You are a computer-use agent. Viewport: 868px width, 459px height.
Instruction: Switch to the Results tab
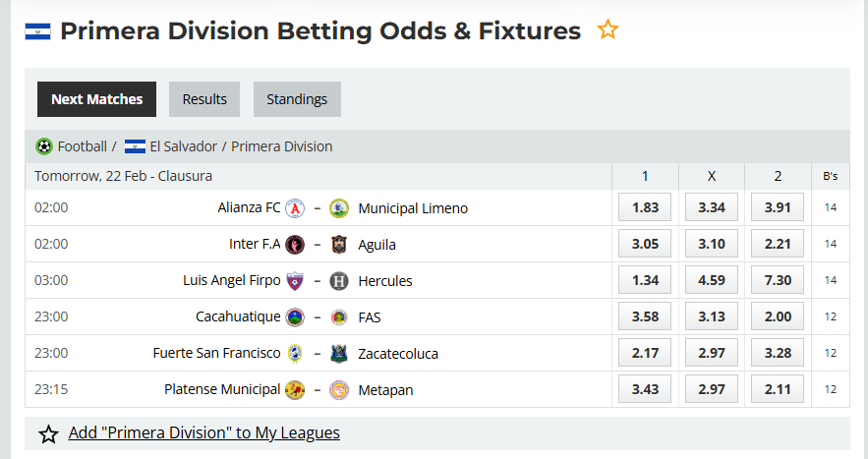coord(204,99)
